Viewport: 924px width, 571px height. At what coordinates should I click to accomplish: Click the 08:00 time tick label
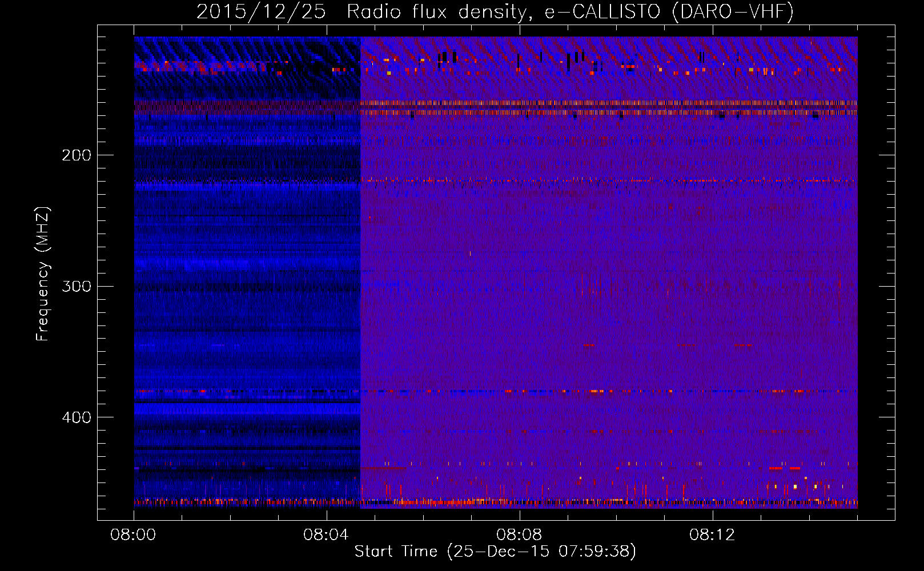(x=134, y=535)
